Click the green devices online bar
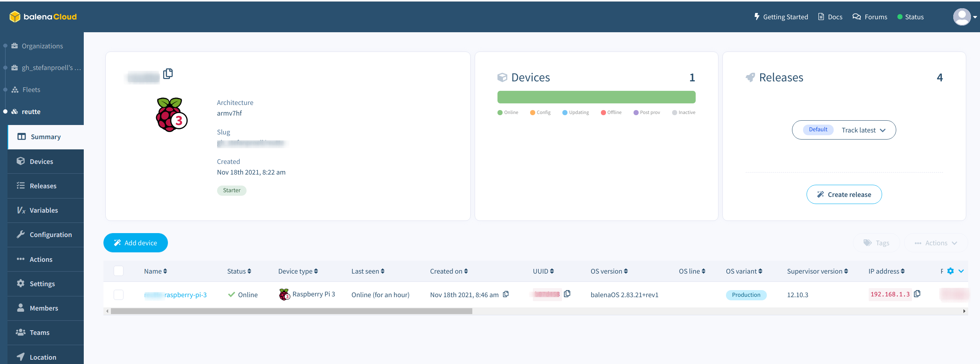This screenshot has width=980, height=364. (596, 97)
